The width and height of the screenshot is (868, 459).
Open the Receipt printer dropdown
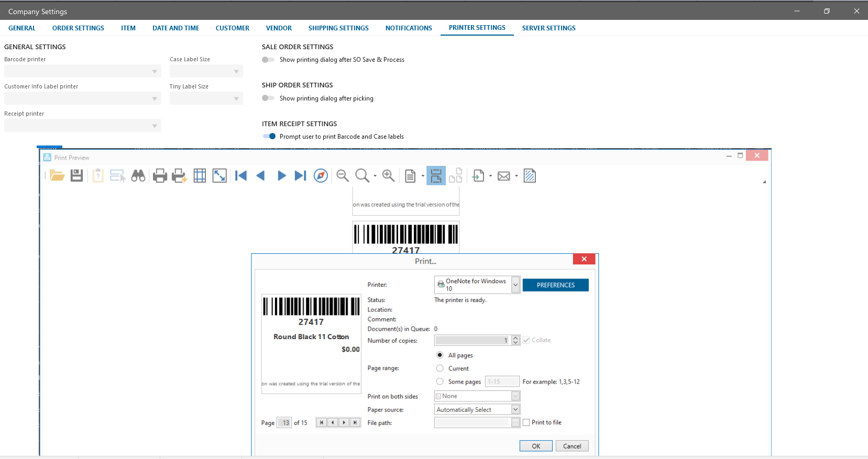[83, 126]
